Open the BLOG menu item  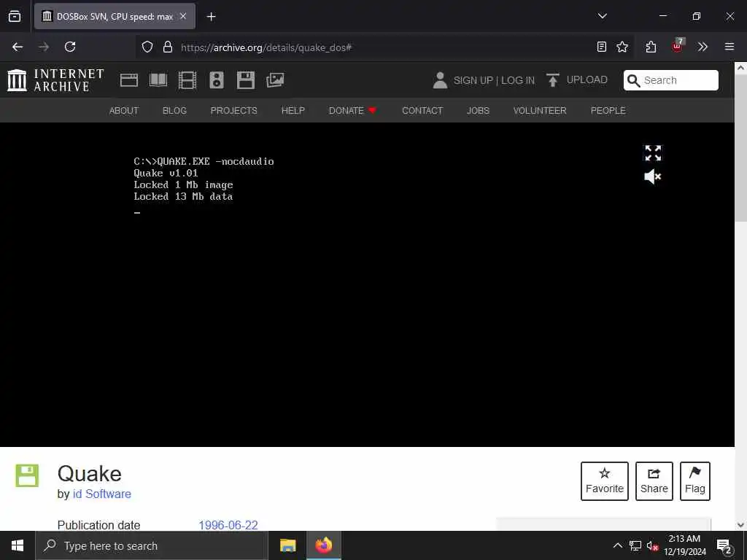[174, 111]
